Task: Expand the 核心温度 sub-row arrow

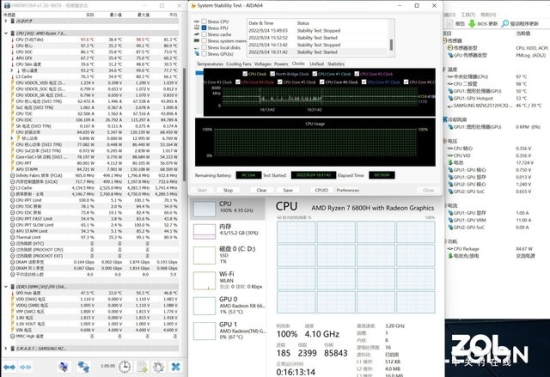Action: pos(13,70)
